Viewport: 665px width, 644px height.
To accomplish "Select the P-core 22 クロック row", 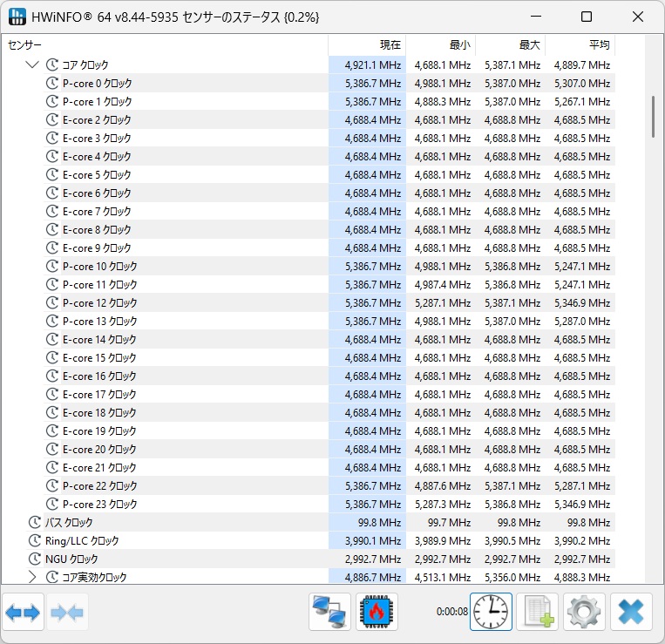I will click(329, 485).
